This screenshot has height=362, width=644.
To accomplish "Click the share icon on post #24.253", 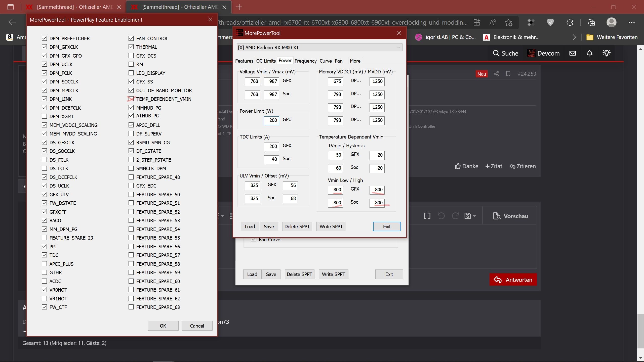I will coord(496,74).
